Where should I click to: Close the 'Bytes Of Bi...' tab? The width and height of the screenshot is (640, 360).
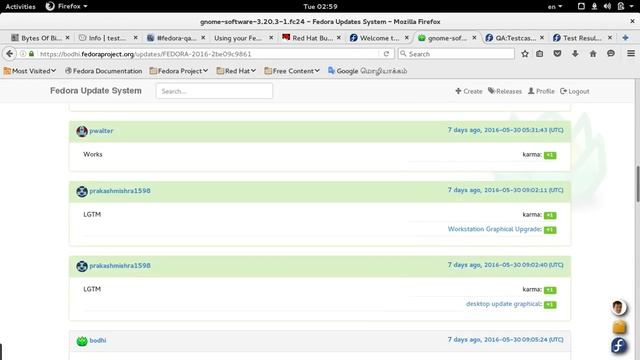(67, 38)
